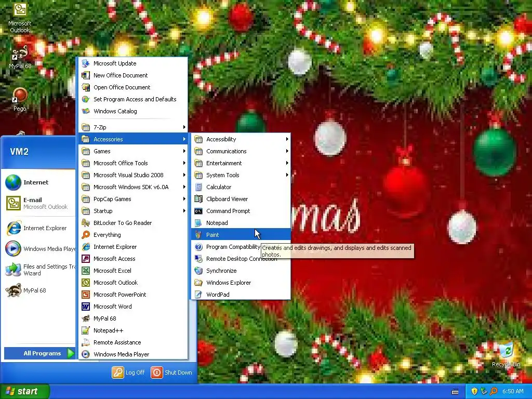Viewport: 532px width, 399px height.
Task: Click the New Office Document icon
Action: [86, 75]
